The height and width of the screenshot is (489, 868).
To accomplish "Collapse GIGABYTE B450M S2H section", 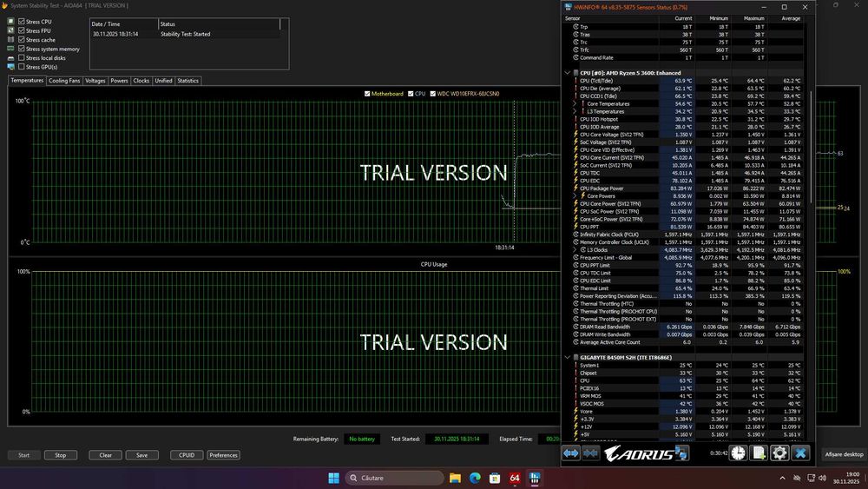I will [x=567, y=357].
